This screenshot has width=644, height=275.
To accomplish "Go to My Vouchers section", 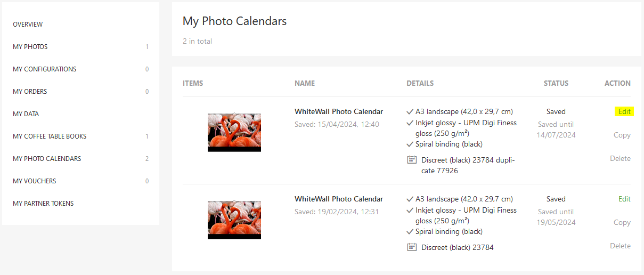I will tap(35, 181).
